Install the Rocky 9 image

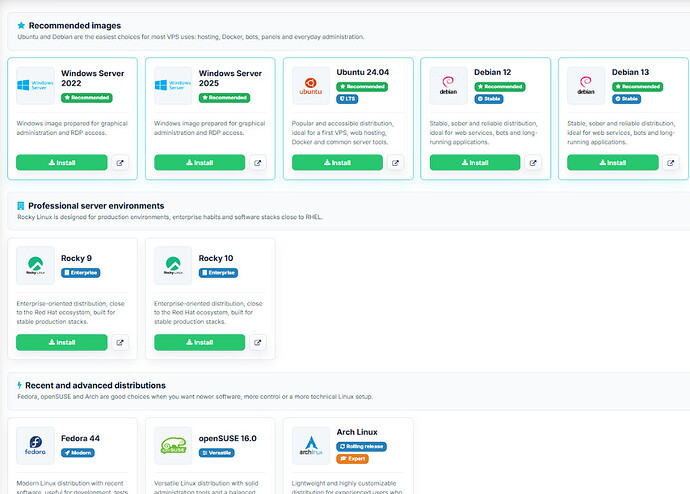pyautogui.click(x=62, y=342)
